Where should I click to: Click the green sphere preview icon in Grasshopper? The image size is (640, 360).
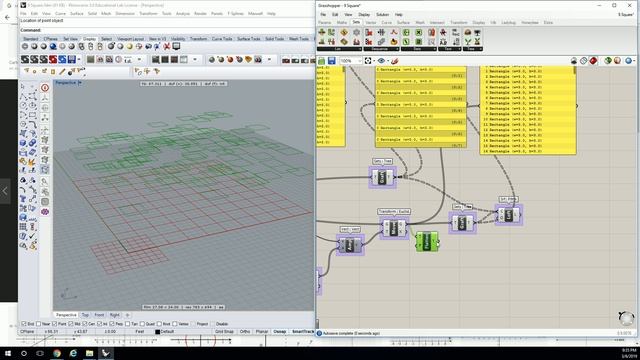pyautogui.click(x=607, y=61)
